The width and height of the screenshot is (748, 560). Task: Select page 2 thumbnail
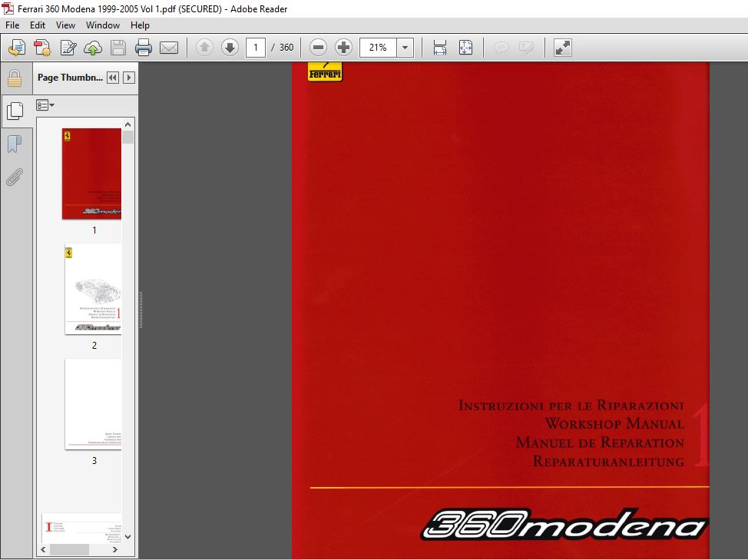click(x=93, y=289)
